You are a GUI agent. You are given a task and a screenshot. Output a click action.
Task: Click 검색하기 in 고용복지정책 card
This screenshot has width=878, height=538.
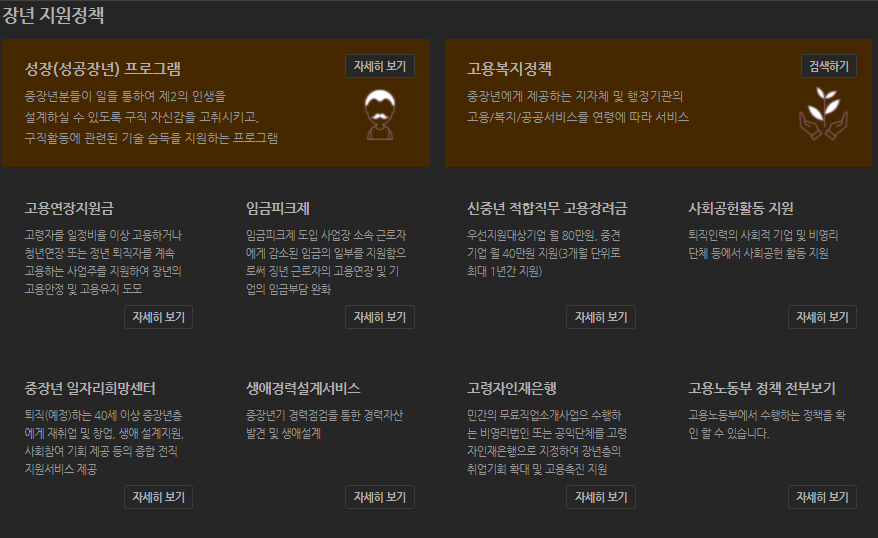829,66
